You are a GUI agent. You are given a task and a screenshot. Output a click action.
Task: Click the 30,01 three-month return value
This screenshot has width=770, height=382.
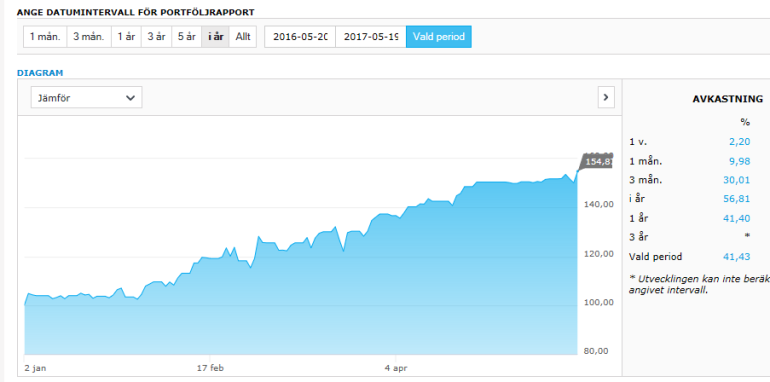pos(737,180)
